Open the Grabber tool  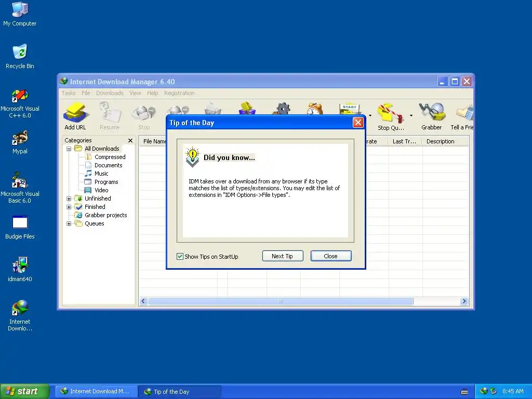[x=431, y=116]
